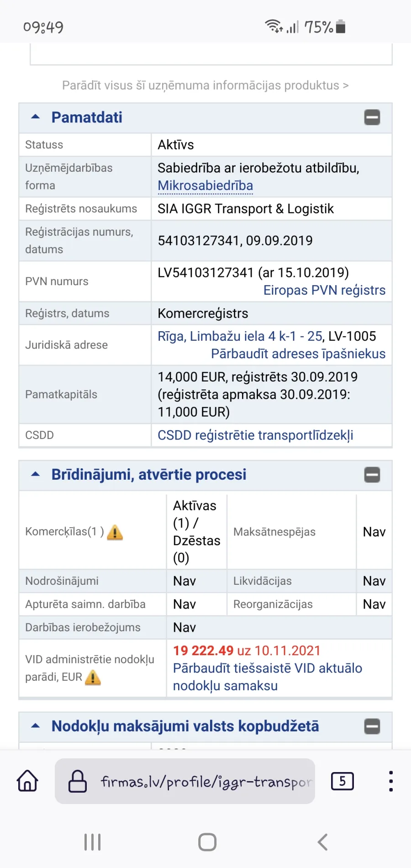Open CSDD reģistrētie transportlīdzekļi link
Image resolution: width=411 pixels, height=868 pixels.
tap(255, 435)
